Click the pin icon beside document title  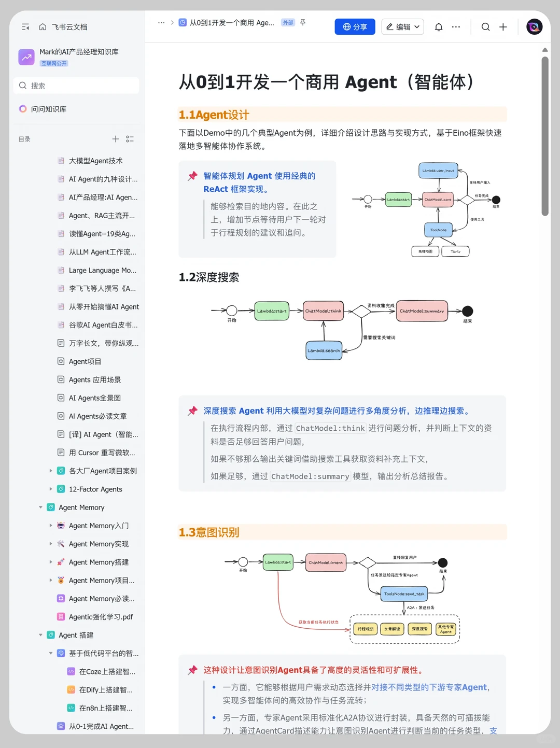[303, 22]
